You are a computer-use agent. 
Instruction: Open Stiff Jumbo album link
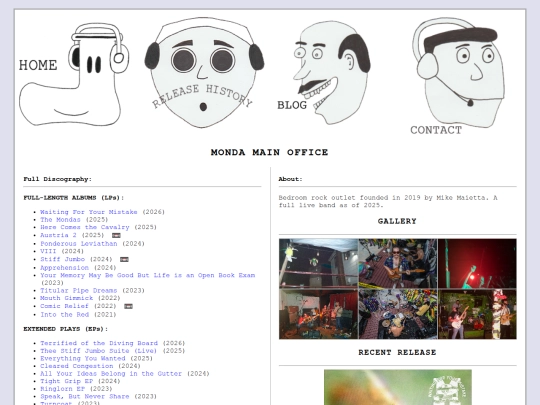(x=62, y=259)
